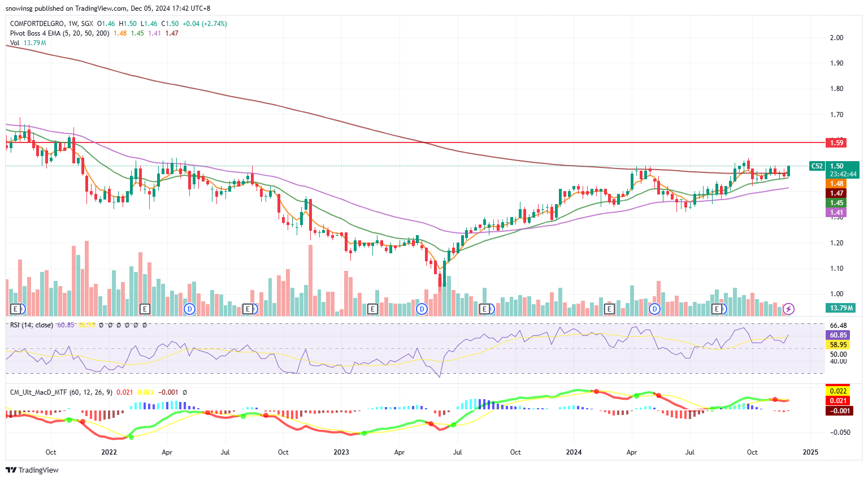Click the 1.00 price axis label
This screenshot has width=868, height=480.
point(836,294)
